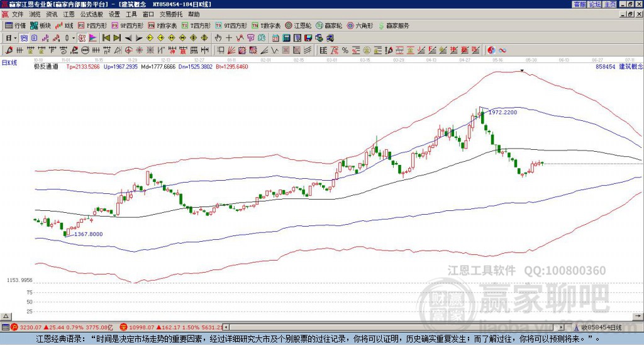
Task: Launch the 赢家轮 wheel tool
Action: pos(329,25)
